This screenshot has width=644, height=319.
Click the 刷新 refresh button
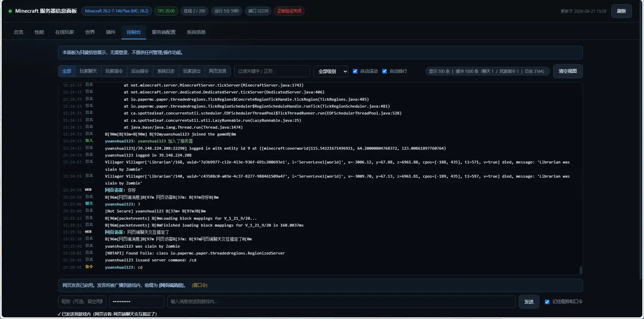click(x=621, y=11)
